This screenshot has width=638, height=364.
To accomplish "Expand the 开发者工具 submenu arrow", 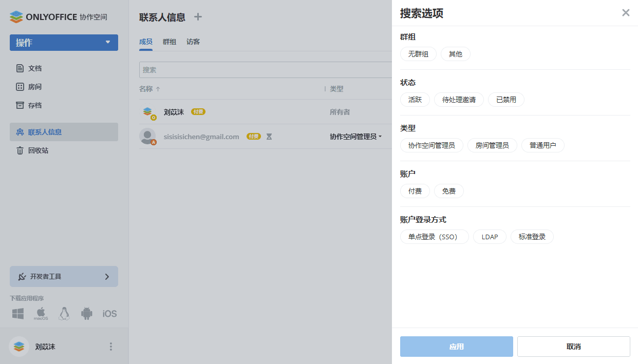I will click(x=107, y=276).
